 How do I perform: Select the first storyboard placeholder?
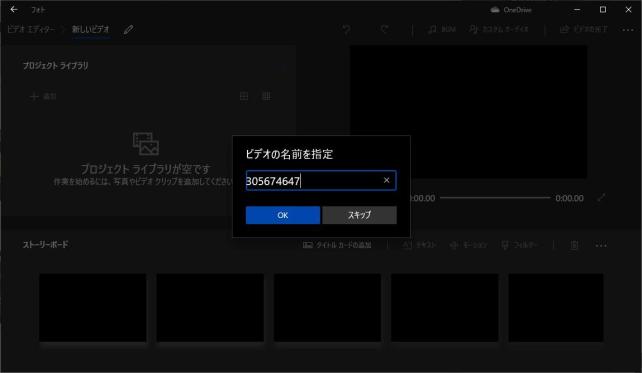[93, 307]
